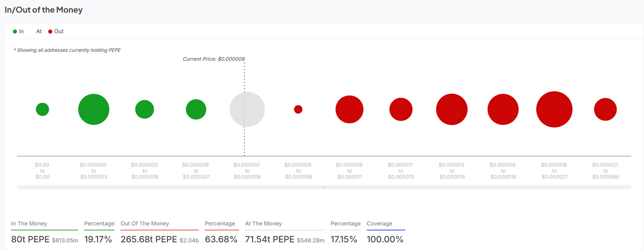The image size is (644, 250).
Task: Click the gray at-the-money bubble on the price line
Action: [247, 109]
